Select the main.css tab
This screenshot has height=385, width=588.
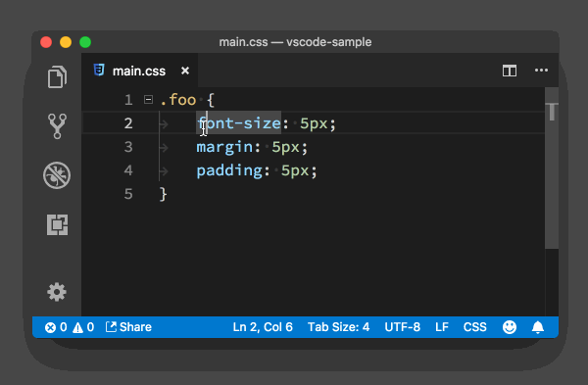pyautogui.click(x=140, y=71)
